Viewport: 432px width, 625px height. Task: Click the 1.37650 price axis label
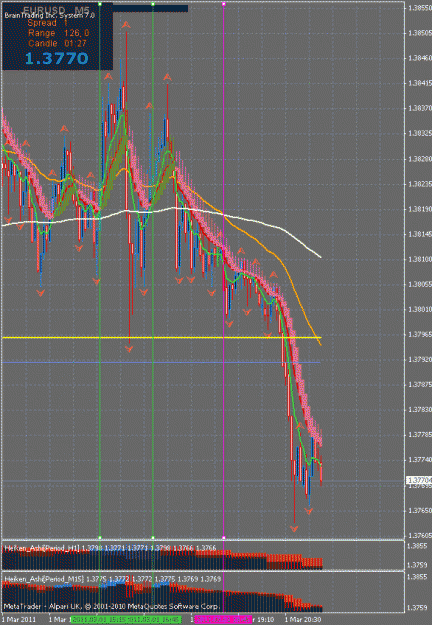point(420,510)
